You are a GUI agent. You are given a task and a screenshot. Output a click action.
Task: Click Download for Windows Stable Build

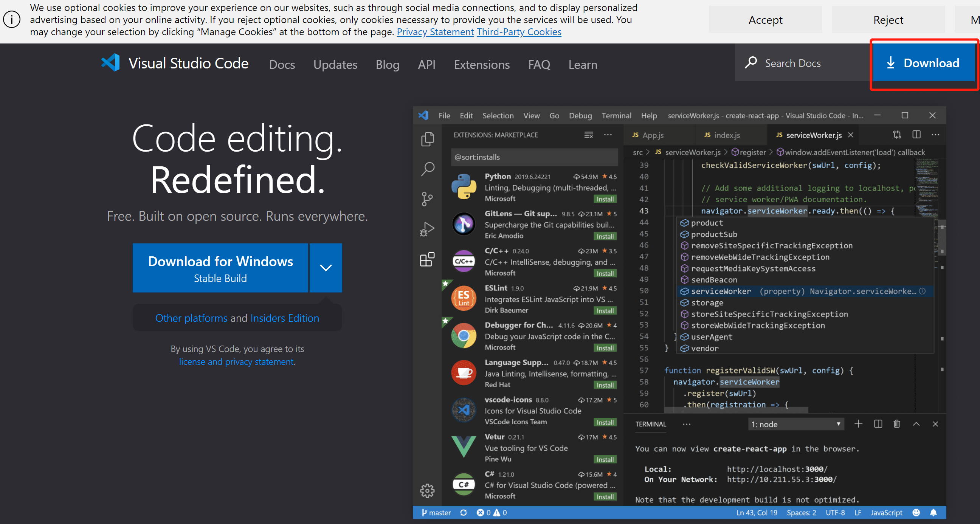(x=220, y=268)
